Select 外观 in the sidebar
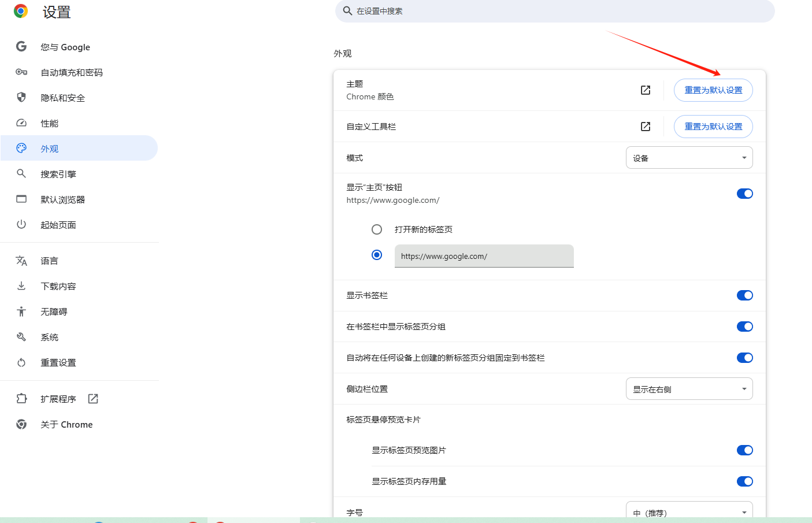 point(79,148)
